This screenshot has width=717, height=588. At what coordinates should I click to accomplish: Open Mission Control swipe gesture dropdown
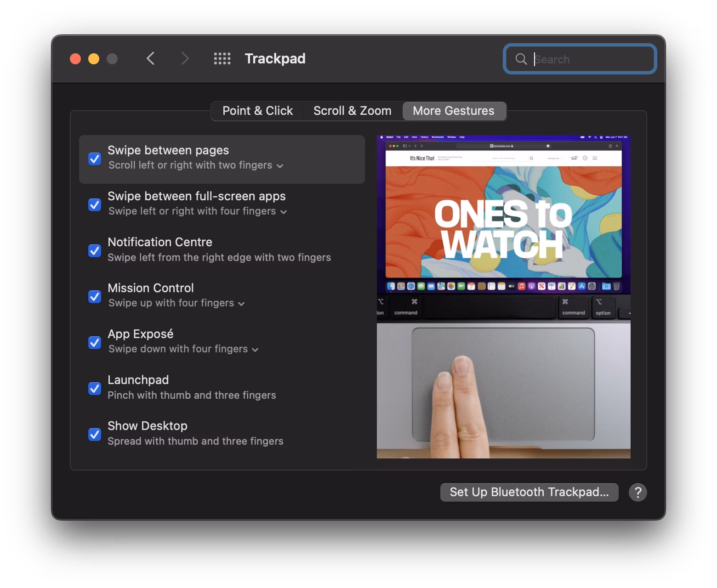pos(176,303)
